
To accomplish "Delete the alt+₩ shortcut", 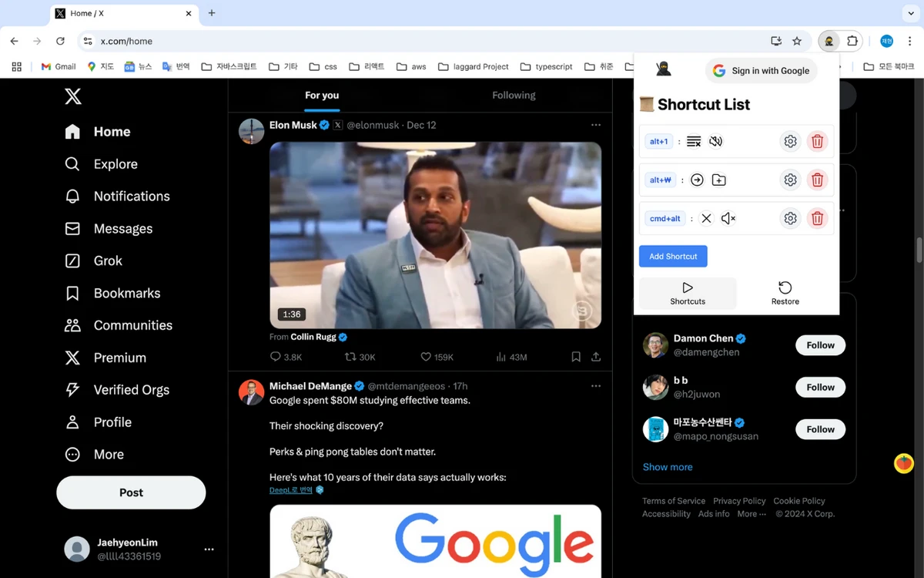I will pos(818,180).
